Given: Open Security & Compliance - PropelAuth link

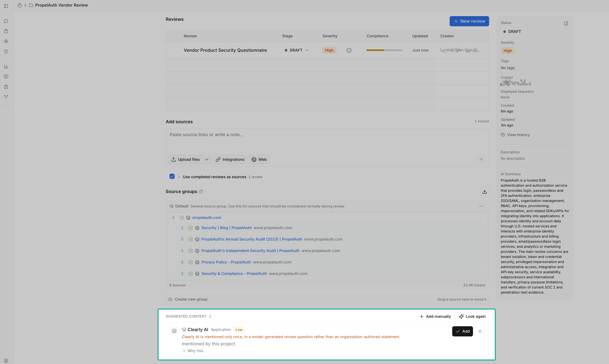Looking at the screenshot, I should click(234, 273).
